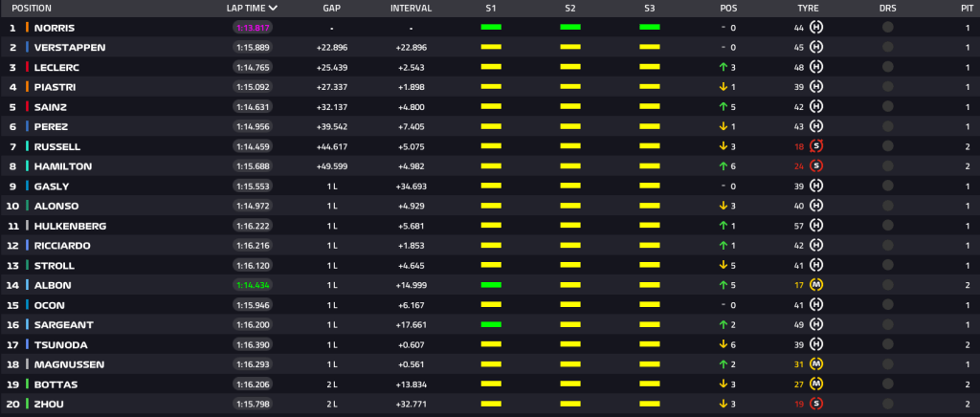This screenshot has width=980, height=417.
Task: Click RICCIARDO driver name
Action: 62,246
